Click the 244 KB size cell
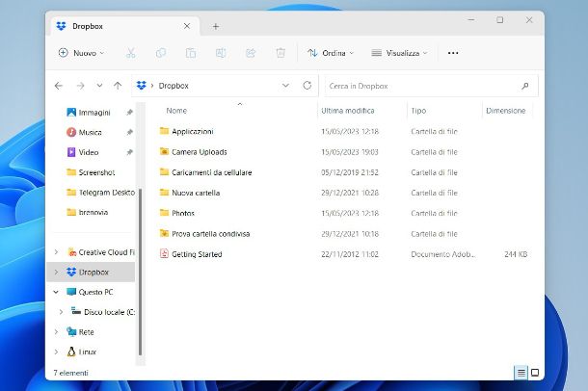 tap(516, 254)
